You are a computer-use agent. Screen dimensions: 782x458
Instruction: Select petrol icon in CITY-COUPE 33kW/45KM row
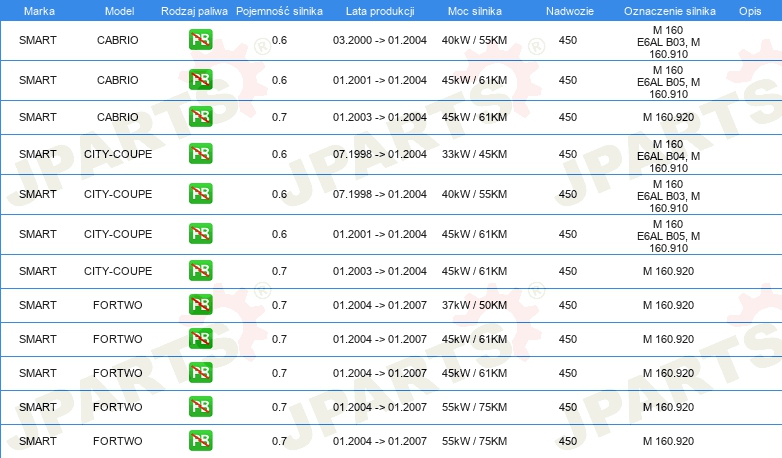(200, 154)
